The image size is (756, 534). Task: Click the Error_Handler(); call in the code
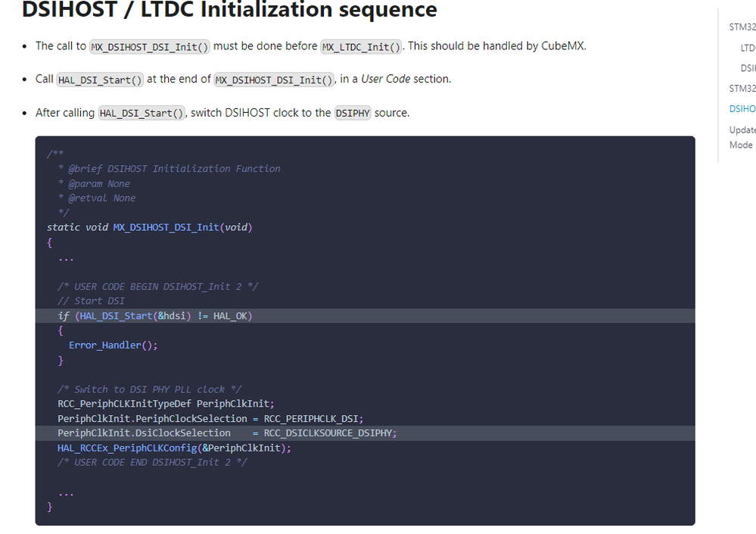(x=113, y=345)
